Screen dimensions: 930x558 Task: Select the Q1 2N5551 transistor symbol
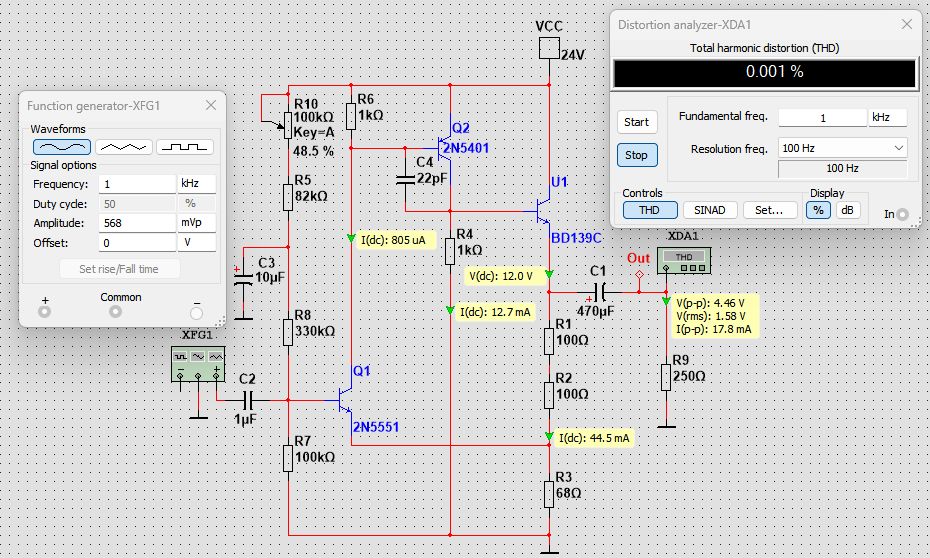(x=345, y=400)
